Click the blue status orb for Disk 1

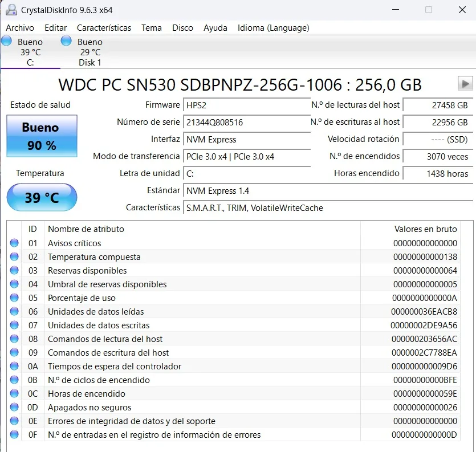[66, 40]
